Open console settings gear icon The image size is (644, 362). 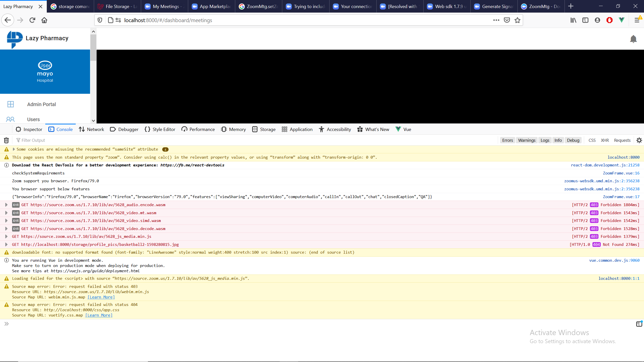pos(639,140)
